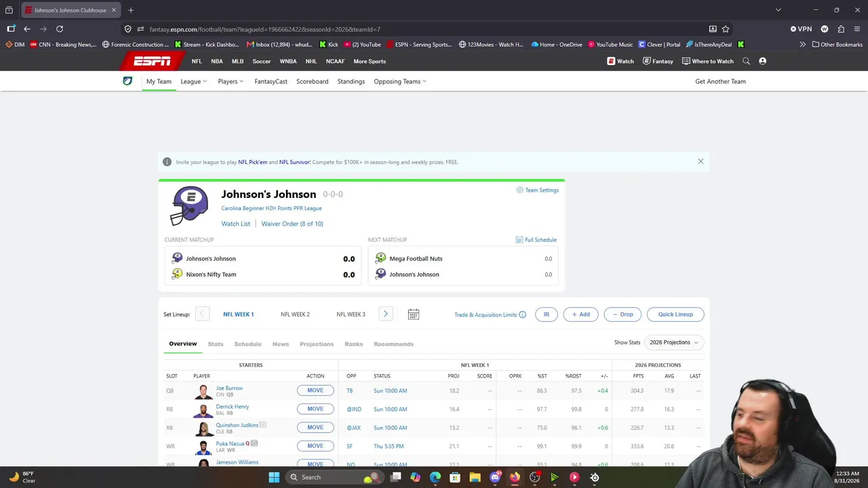This screenshot has height=488, width=868.
Task: Click the Drop player button
Action: (x=623, y=314)
